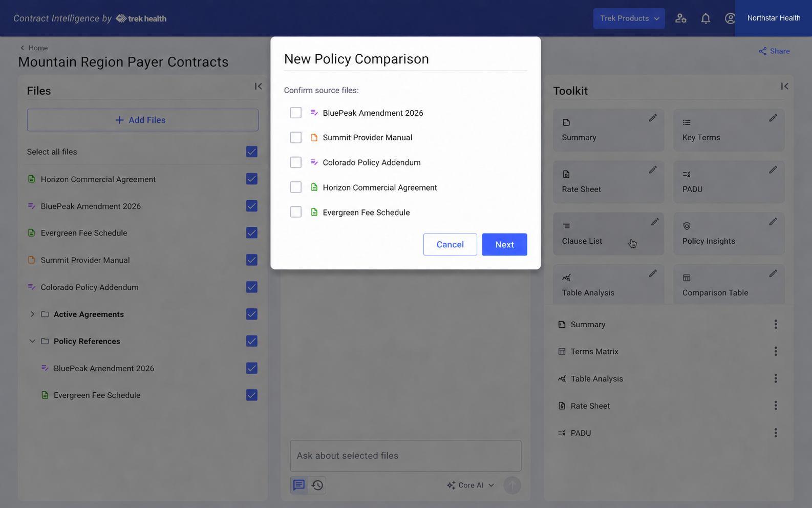The image size is (812, 508).
Task: Collapse the Toolkit panel
Action: pos(784,87)
